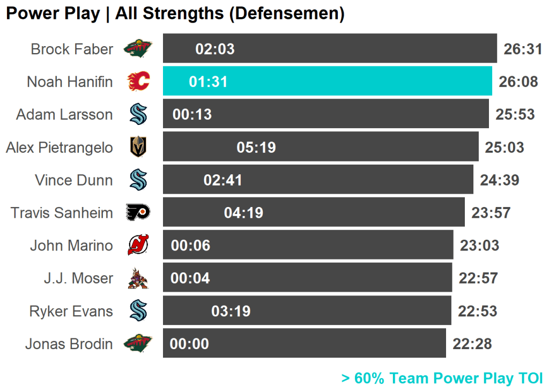Click the Minnesota Wild logo beside Brock Faber
The image size is (549, 392).
(138, 49)
